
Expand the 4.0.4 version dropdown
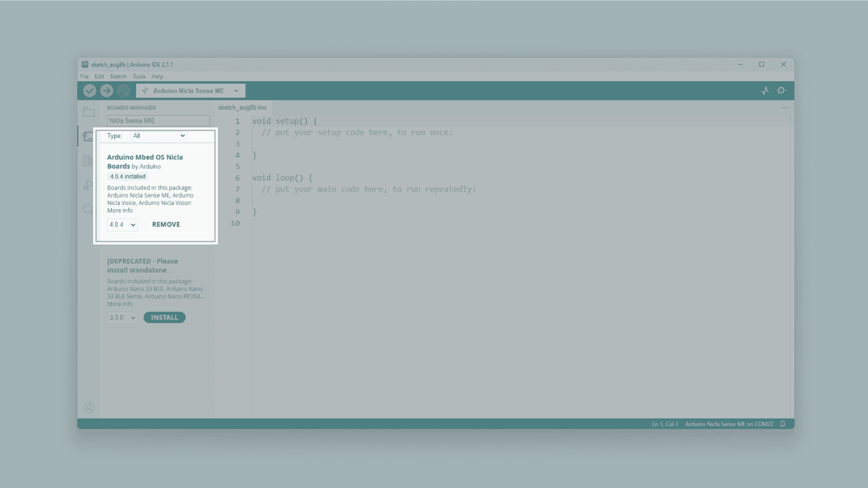tap(122, 225)
